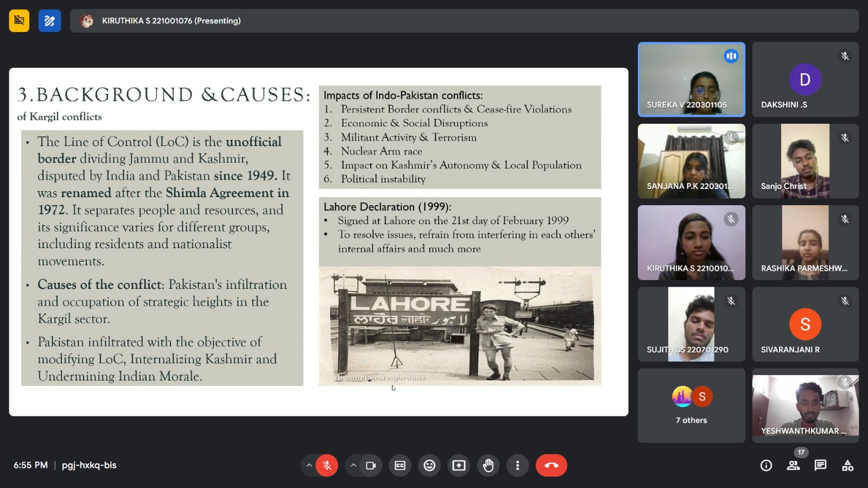Click speaking indicator on SUREKA V tile

click(731, 56)
